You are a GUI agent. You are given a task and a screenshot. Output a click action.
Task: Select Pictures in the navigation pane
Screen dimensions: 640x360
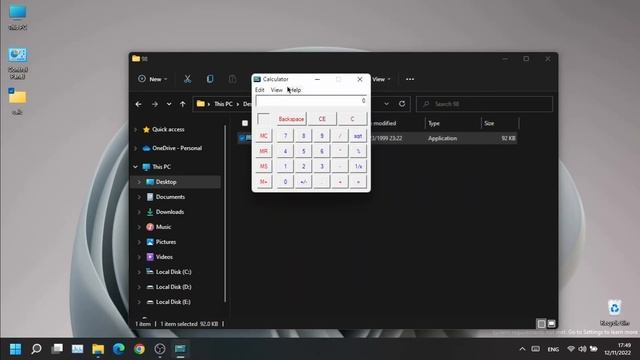pos(165,242)
